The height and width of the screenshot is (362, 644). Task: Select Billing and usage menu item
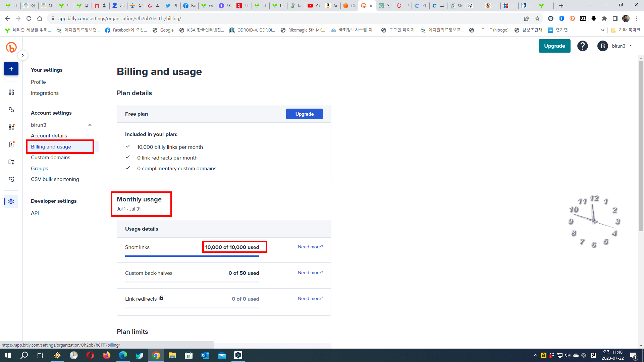pos(51,147)
